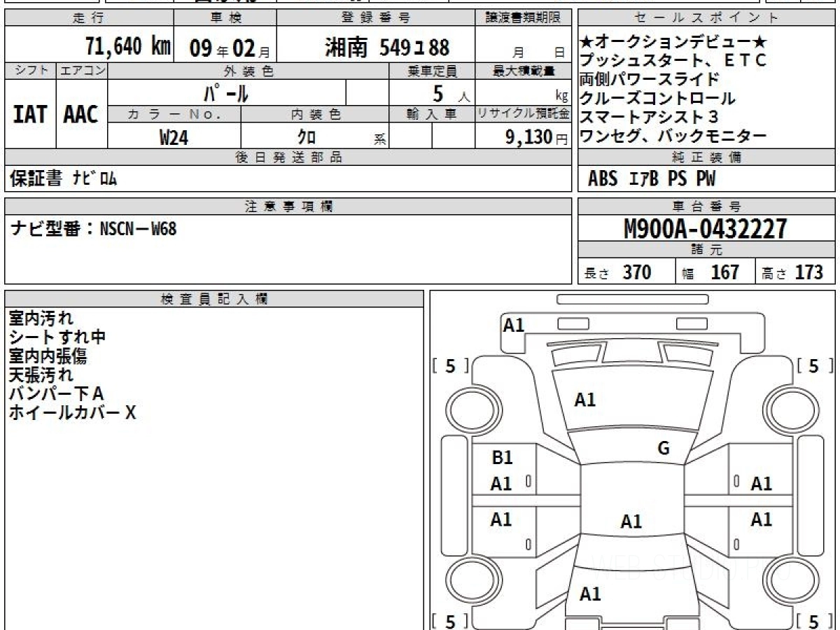Select the バンパー下A inspector note
Viewport: 840px width, 630px height.
pos(55,394)
